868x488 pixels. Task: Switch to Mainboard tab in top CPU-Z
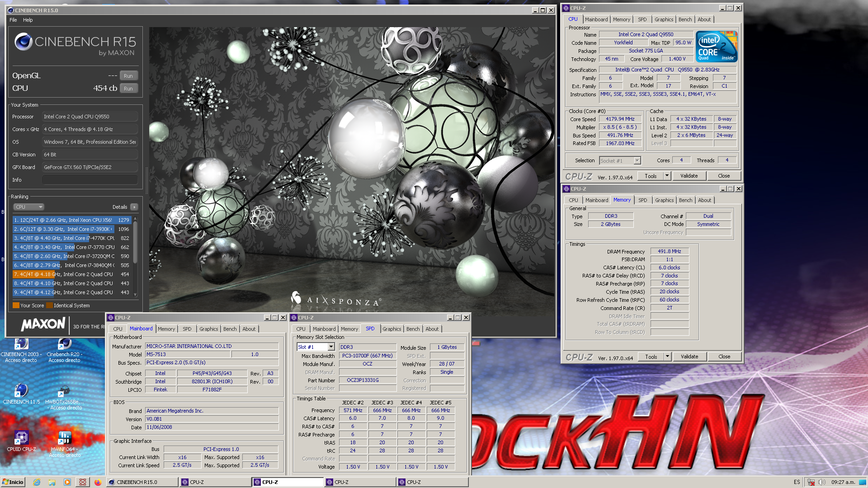pos(596,19)
